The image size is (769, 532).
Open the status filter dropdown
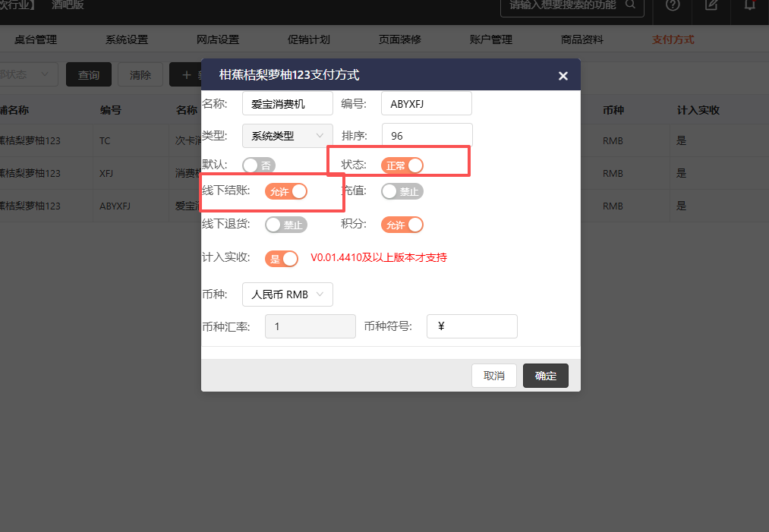point(29,74)
